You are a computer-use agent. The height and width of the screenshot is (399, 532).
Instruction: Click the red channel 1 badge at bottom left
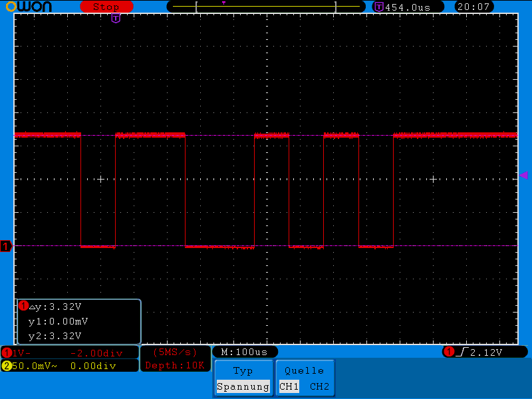point(7,353)
